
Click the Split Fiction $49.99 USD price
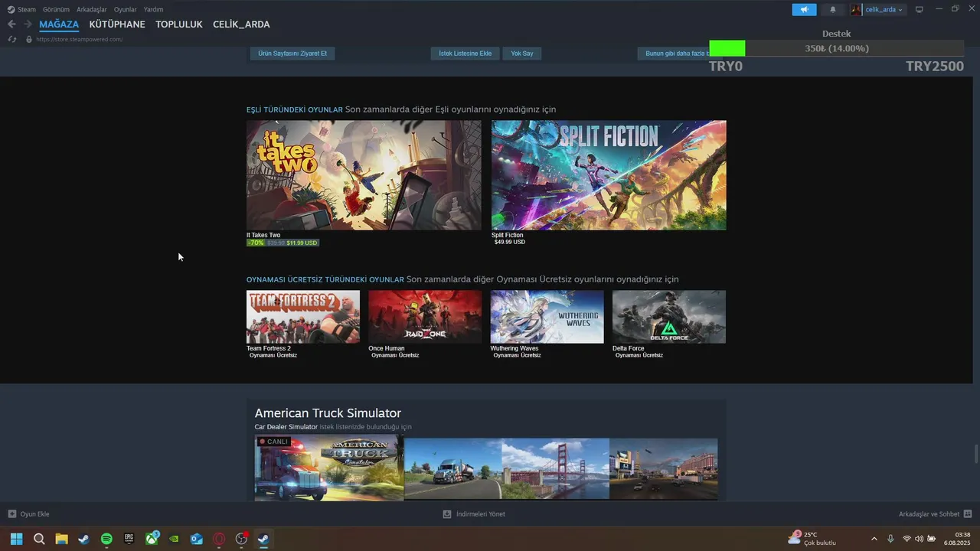[510, 242]
